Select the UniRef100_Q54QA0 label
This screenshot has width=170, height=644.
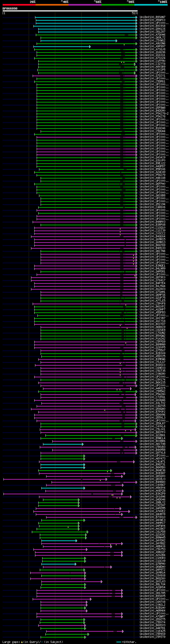(x=152, y=409)
